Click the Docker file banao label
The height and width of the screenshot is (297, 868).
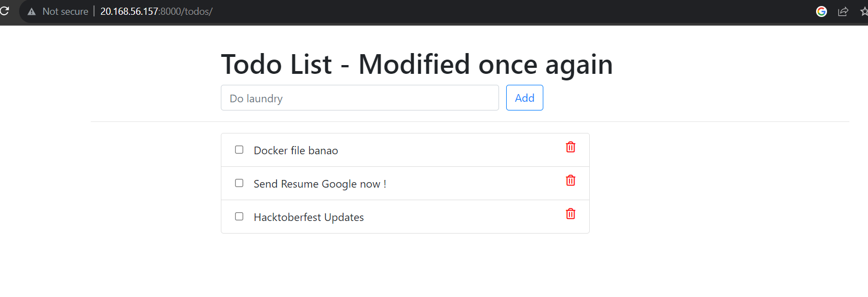pyautogui.click(x=296, y=150)
